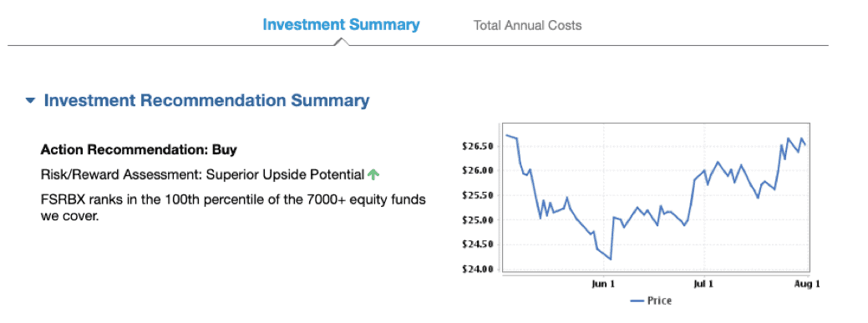Select the Investment Summary tab
868x323 pixels.
point(341,25)
